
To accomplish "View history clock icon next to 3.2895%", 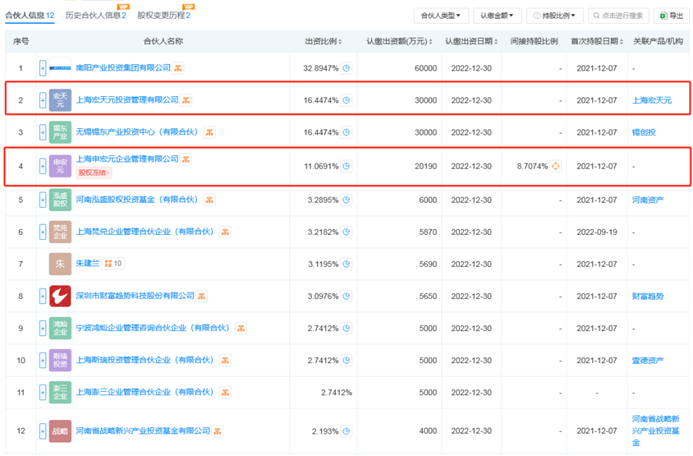I will pos(346,200).
